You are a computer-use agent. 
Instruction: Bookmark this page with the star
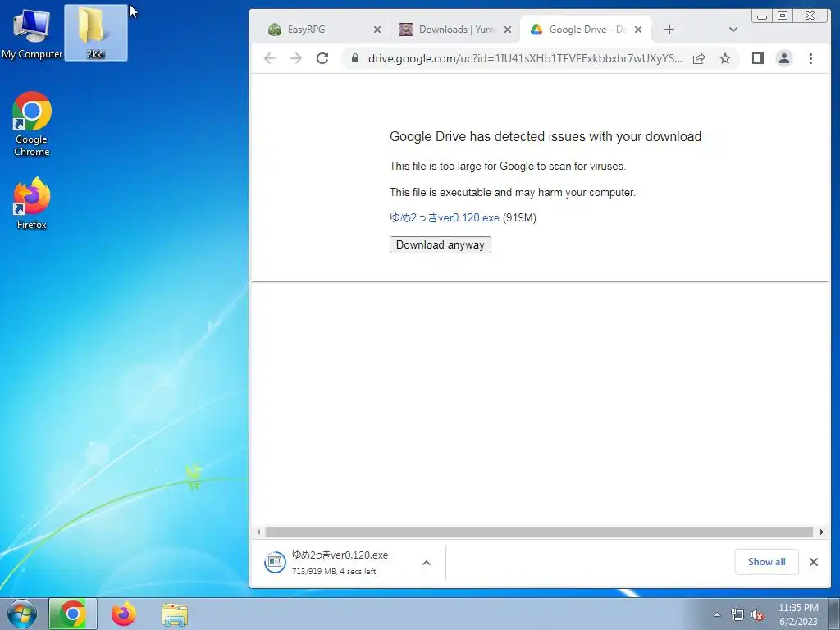(x=725, y=58)
